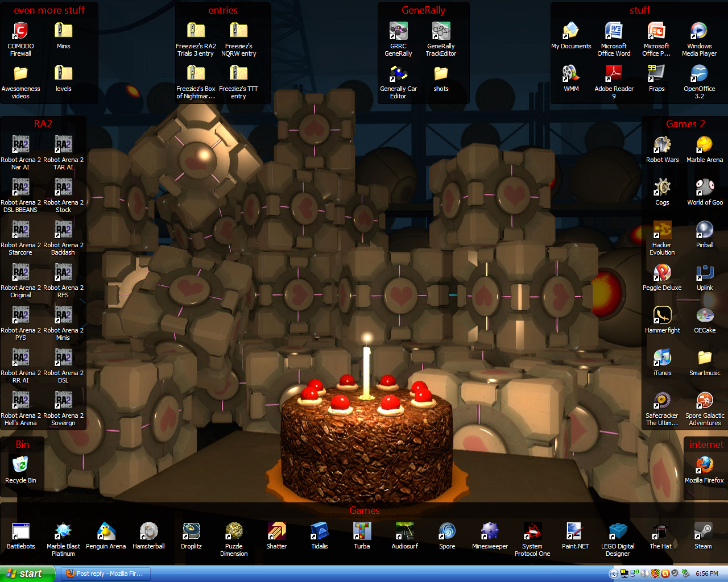The width and height of the screenshot is (728, 582).
Task: Click the taskbar clock showing 6:56 PM
Action: click(706, 573)
